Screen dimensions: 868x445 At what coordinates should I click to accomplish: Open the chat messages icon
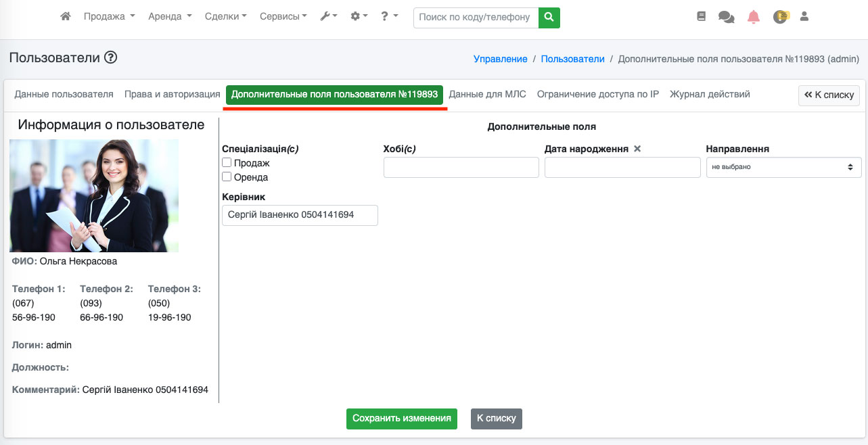727,17
